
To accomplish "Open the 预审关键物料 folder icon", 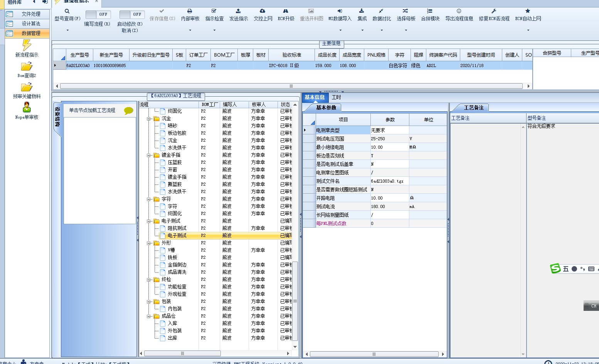I will coord(27,87).
